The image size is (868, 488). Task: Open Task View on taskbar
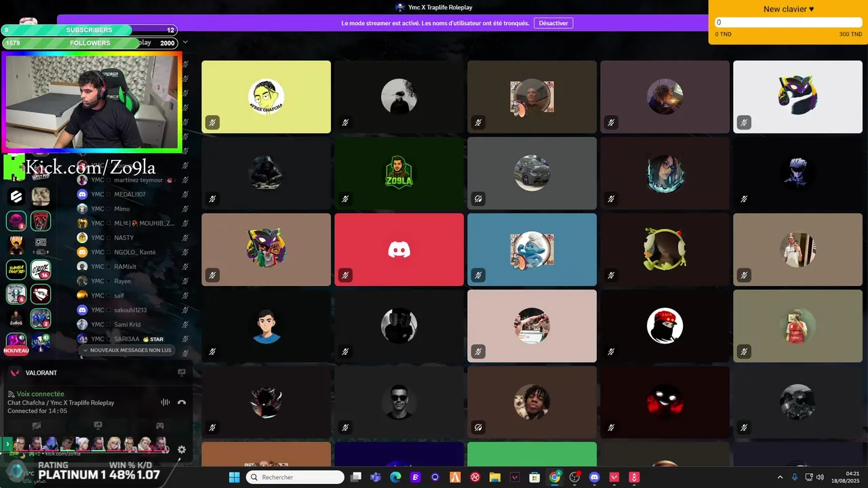(356, 477)
